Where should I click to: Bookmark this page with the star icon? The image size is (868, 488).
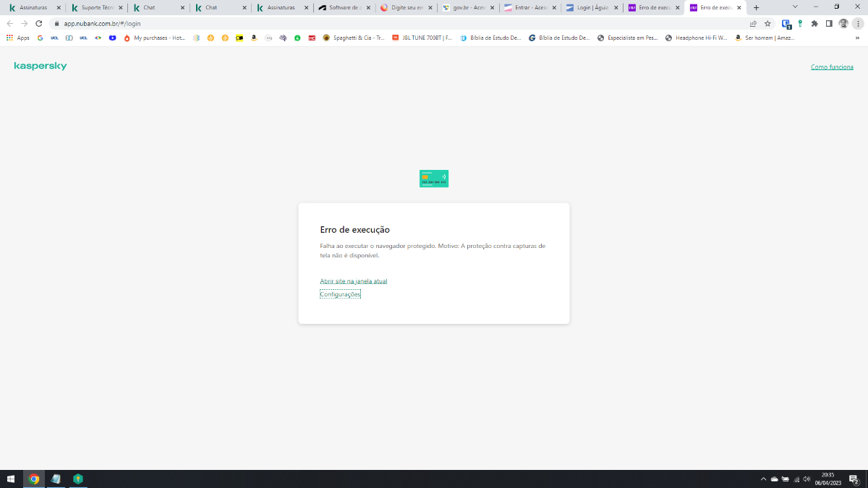click(767, 23)
